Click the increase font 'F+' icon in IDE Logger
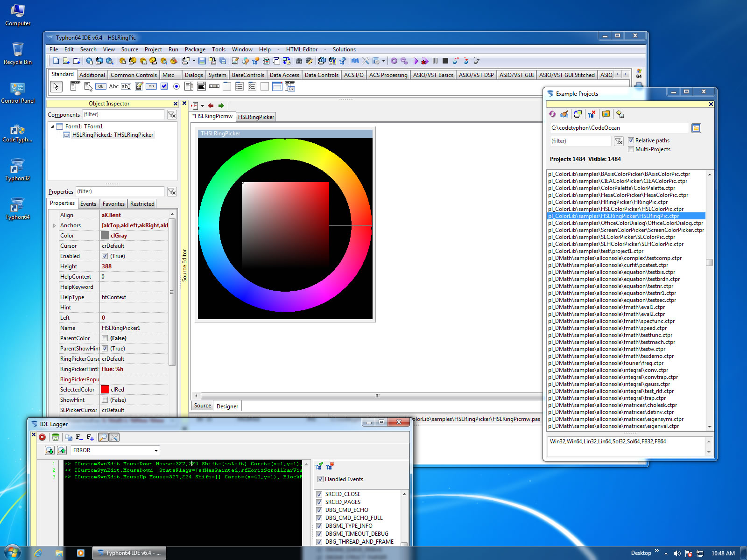747x560 pixels. click(91, 437)
